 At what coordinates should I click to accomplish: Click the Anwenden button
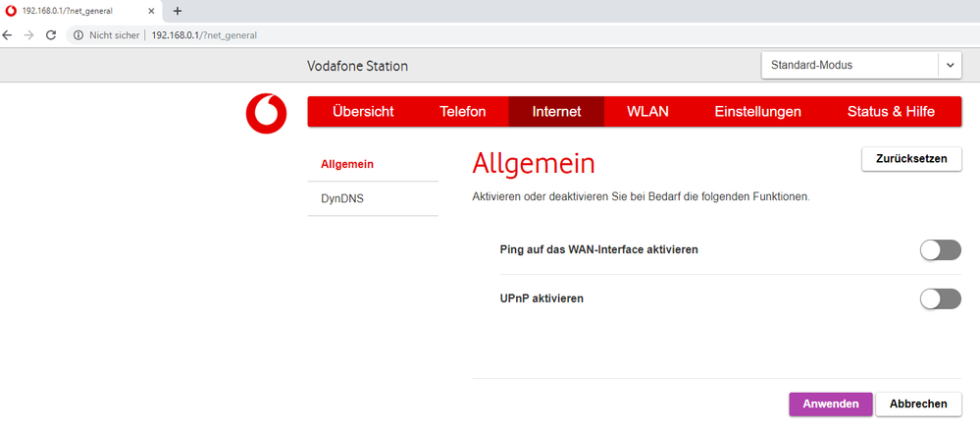click(x=830, y=404)
